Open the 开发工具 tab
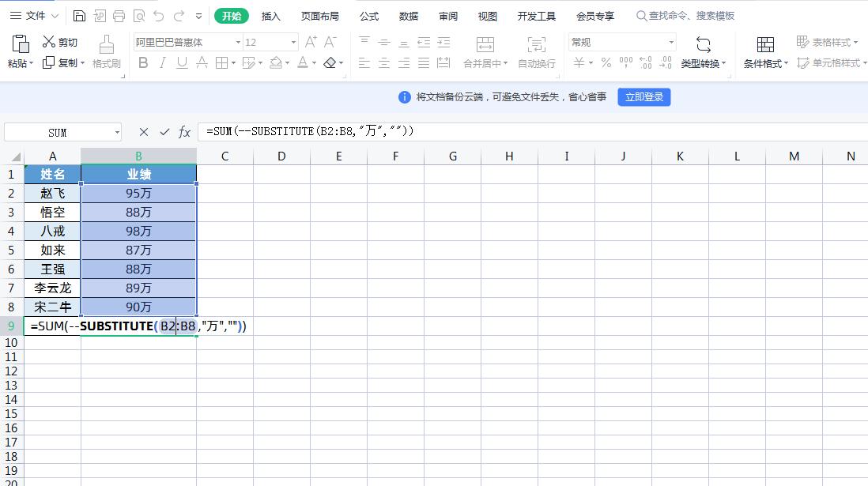This screenshot has width=868, height=486. (537, 16)
